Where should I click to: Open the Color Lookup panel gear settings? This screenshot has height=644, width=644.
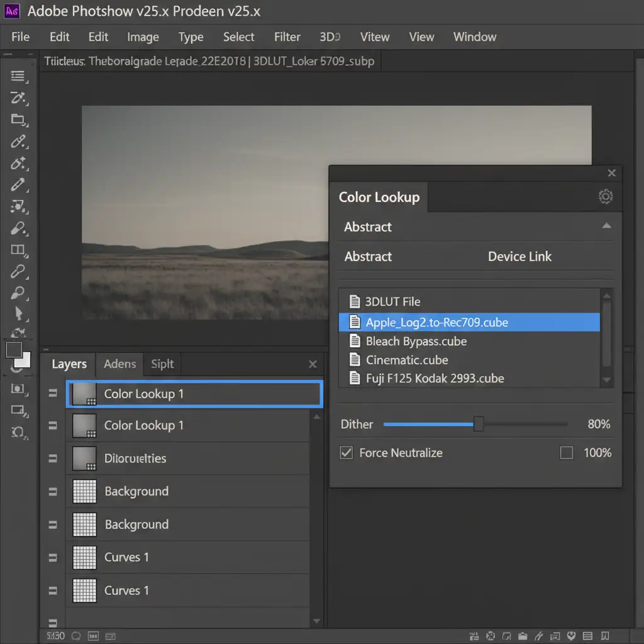pyautogui.click(x=605, y=197)
